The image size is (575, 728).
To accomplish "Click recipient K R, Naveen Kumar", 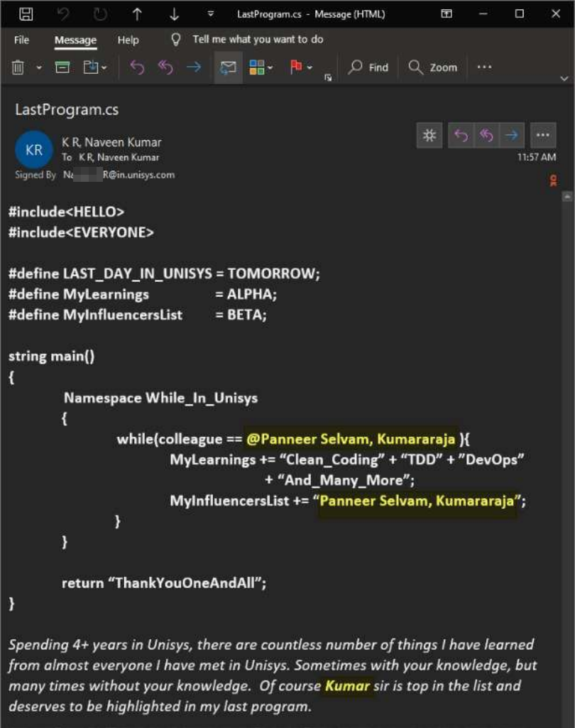I will pyautogui.click(x=119, y=158).
